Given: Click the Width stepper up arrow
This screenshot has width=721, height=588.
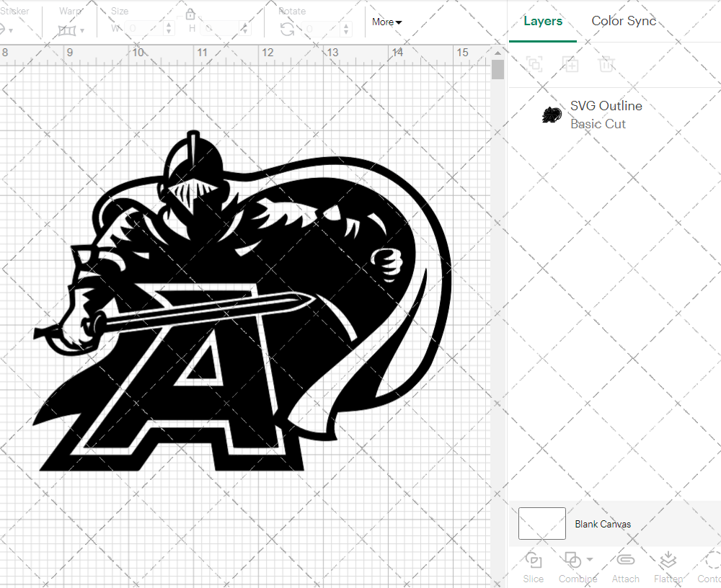Looking at the screenshot, I should 169,25.
